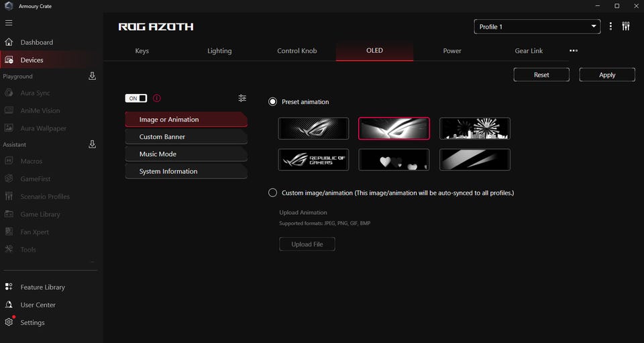Image resolution: width=644 pixels, height=343 pixels.
Task: Open OLED adjustment sliders icon
Action: pyautogui.click(x=242, y=98)
